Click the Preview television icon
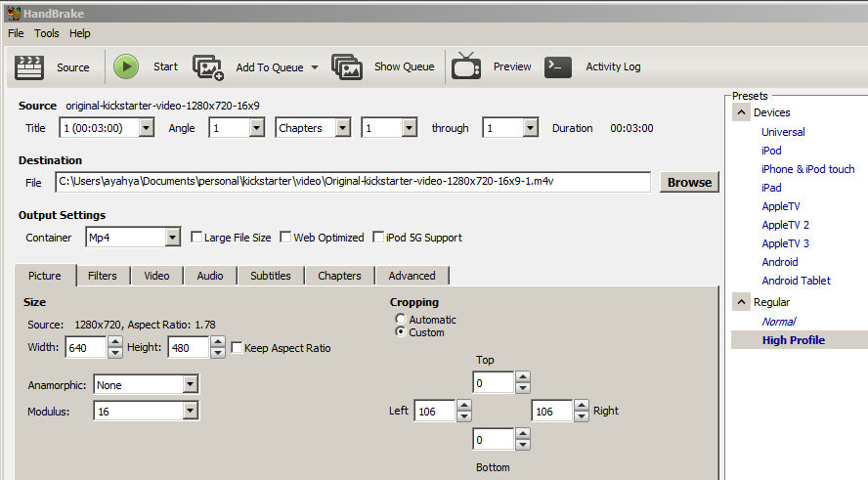Viewport: 868px width, 480px height. click(465, 66)
